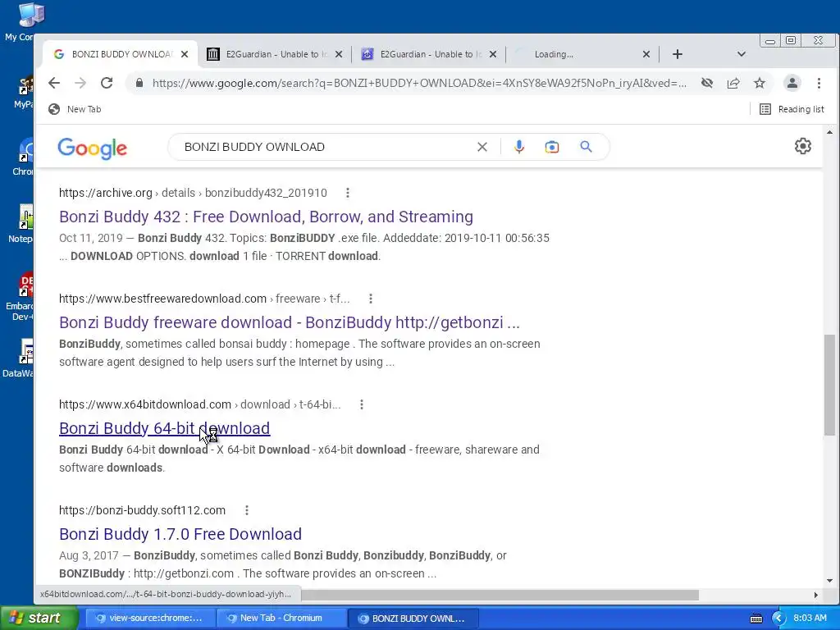Open a new tab with the plus button
The image size is (840, 630).
(677, 54)
